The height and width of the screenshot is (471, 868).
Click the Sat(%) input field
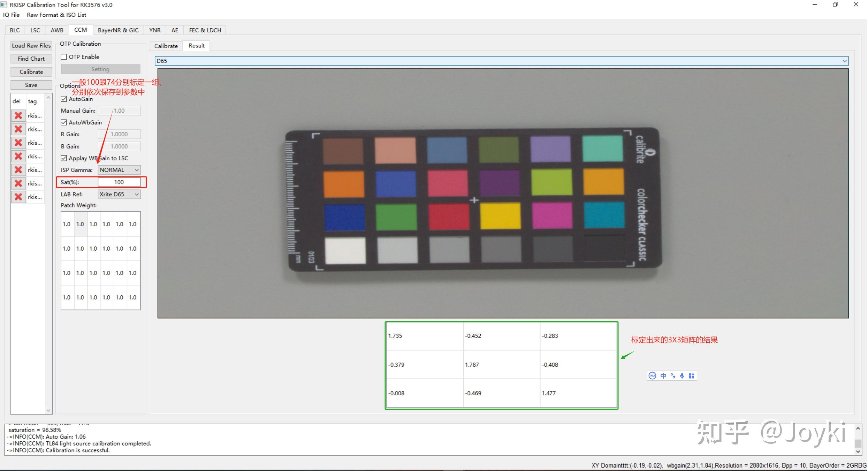click(x=119, y=182)
